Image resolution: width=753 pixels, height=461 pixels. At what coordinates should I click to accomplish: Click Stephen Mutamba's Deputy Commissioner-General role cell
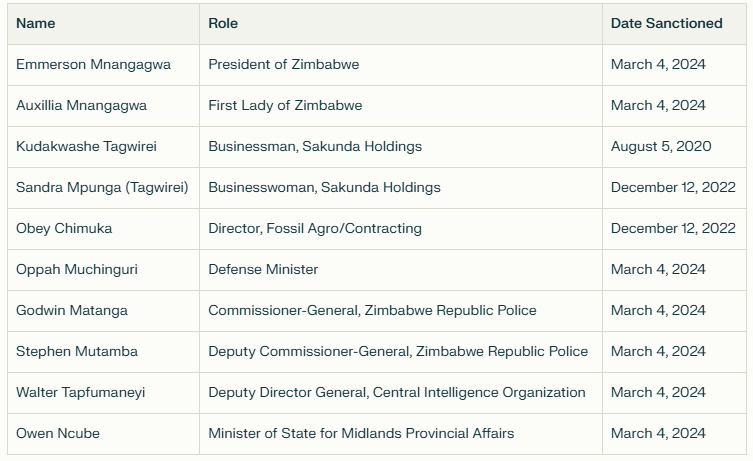(x=398, y=351)
